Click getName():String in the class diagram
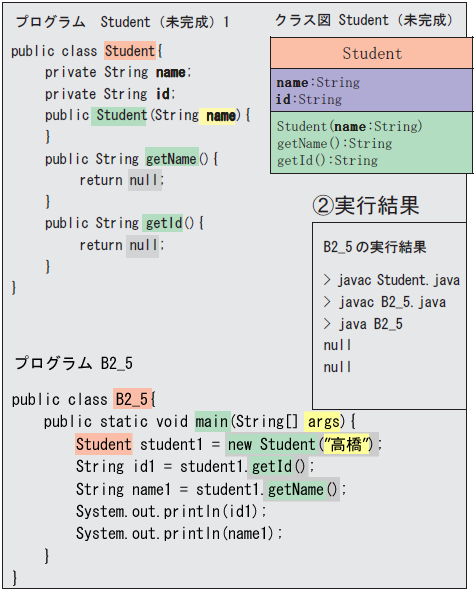This screenshot has width=474, height=590. point(334,143)
